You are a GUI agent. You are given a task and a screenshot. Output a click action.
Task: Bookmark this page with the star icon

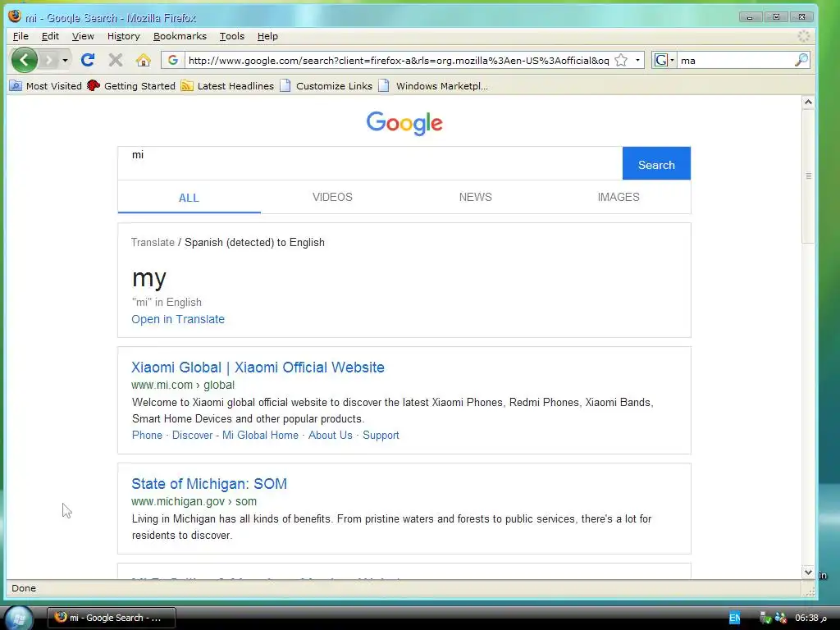click(x=621, y=60)
